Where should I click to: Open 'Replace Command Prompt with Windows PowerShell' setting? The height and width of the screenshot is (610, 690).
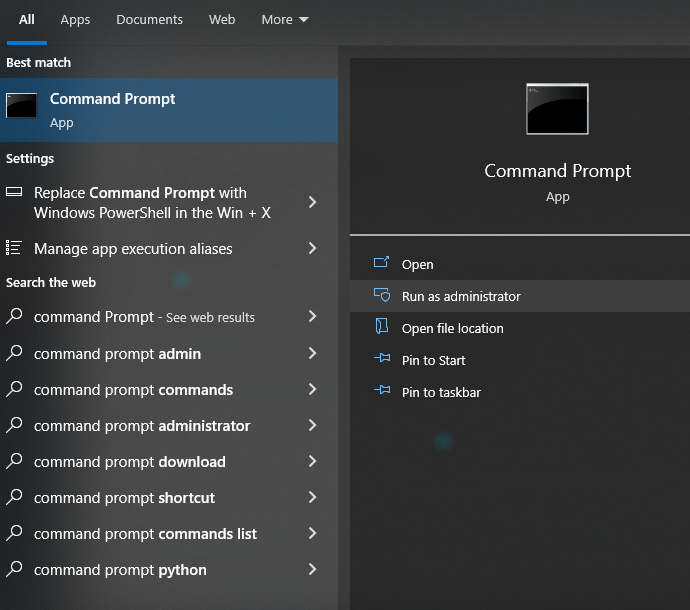coord(169,202)
